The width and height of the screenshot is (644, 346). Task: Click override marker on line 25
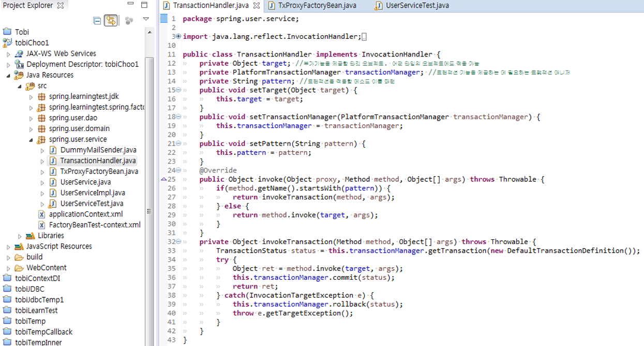[164, 179]
